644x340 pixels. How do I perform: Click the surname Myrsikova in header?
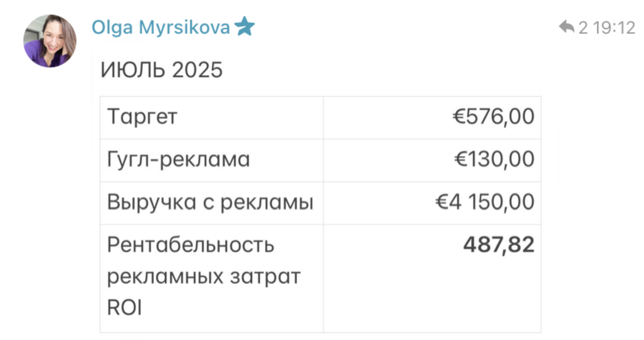(185, 27)
